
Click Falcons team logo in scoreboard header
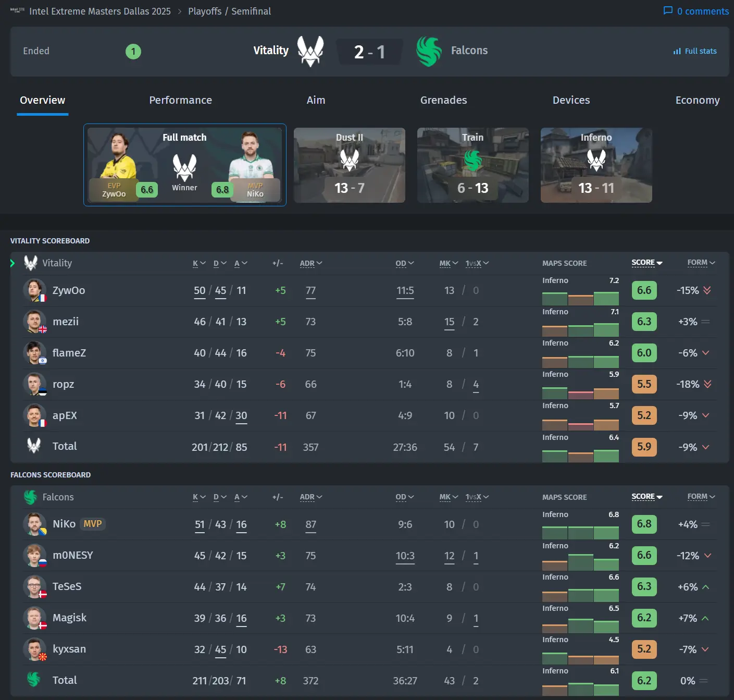(x=31, y=497)
